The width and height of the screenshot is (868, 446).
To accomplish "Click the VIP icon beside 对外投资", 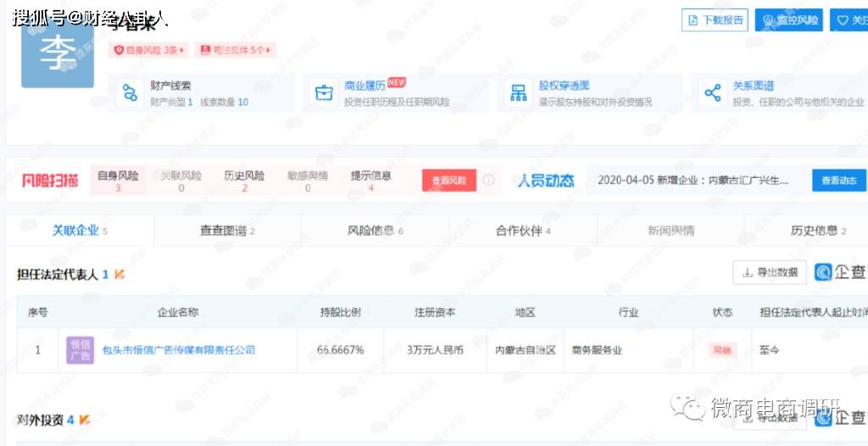I will click(x=84, y=420).
